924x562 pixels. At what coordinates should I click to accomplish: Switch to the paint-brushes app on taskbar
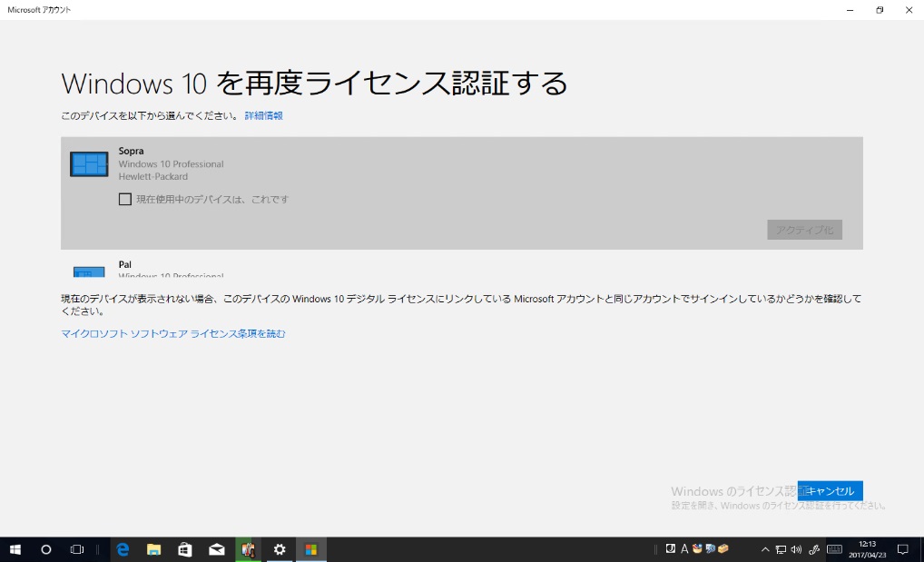click(248, 549)
